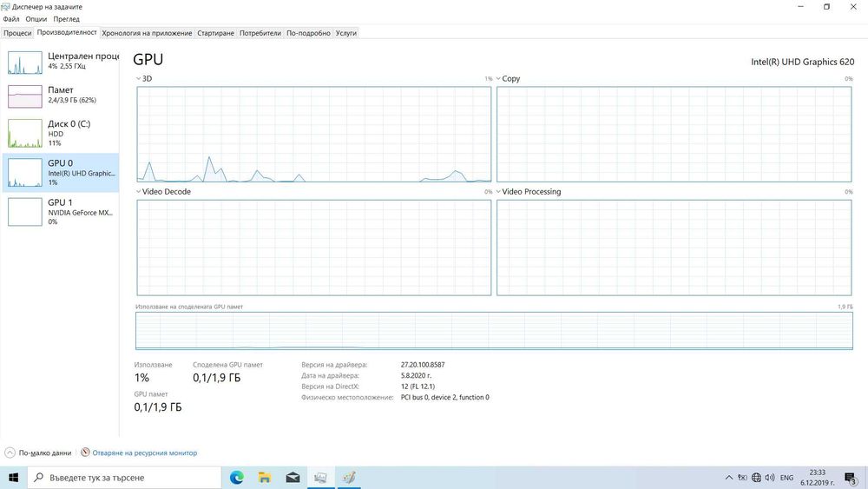This screenshot has height=489, width=868.
Task: Open the Mail app from the taskbar
Action: click(x=293, y=478)
